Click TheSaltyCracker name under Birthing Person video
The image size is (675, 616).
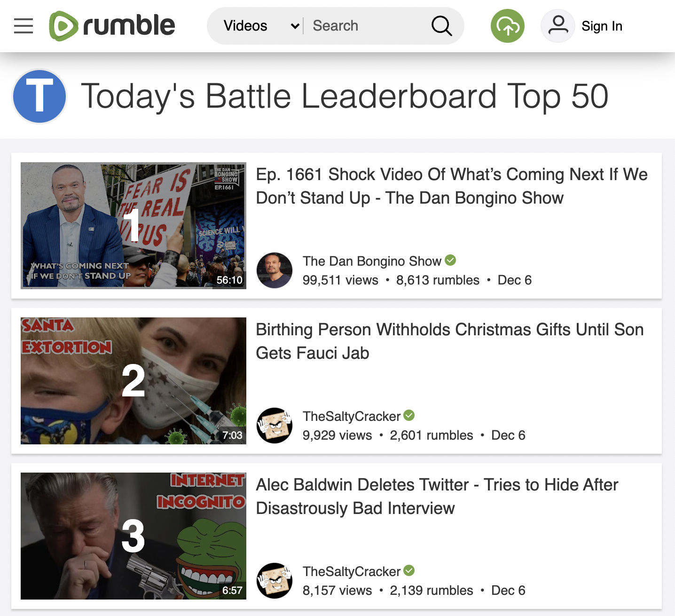click(x=352, y=416)
